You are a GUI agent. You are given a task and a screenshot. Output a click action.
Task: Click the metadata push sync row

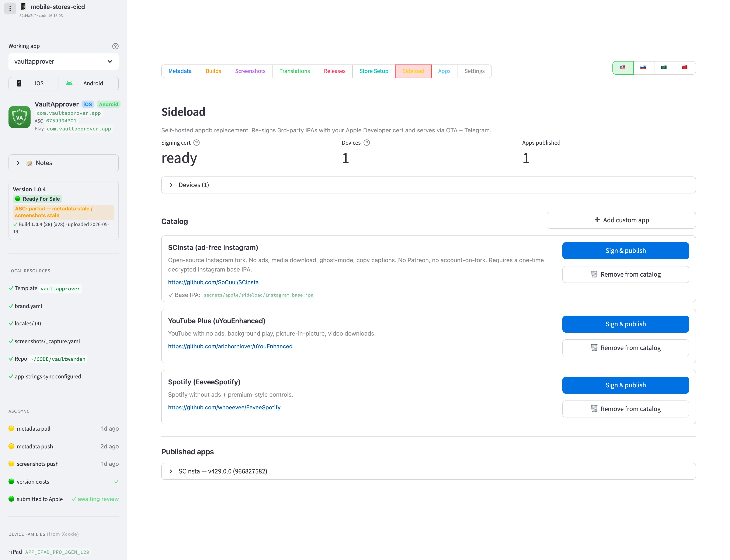(x=63, y=446)
